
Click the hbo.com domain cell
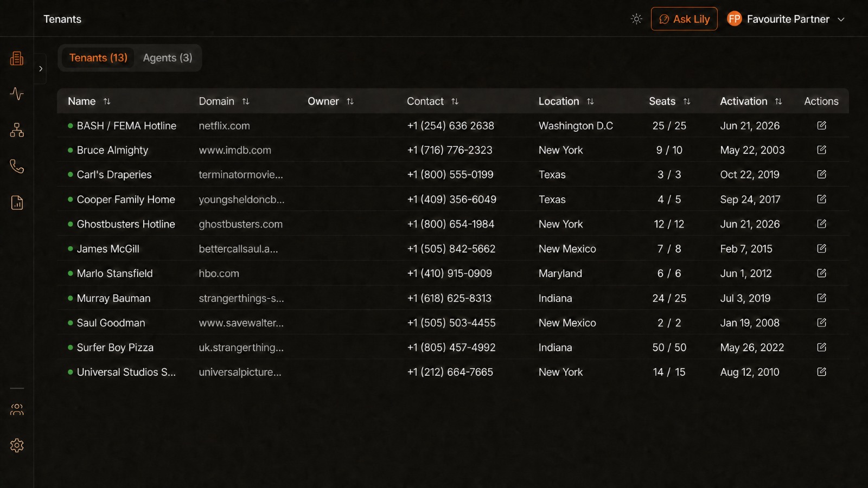219,273
